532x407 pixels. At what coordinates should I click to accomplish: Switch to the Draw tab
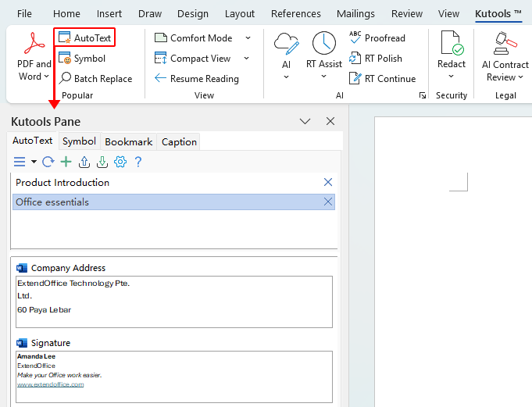click(150, 13)
